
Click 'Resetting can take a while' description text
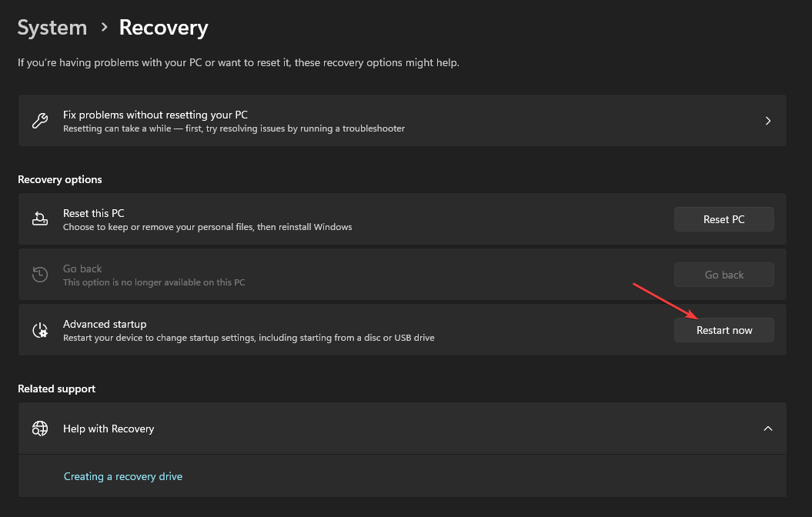[x=233, y=128]
